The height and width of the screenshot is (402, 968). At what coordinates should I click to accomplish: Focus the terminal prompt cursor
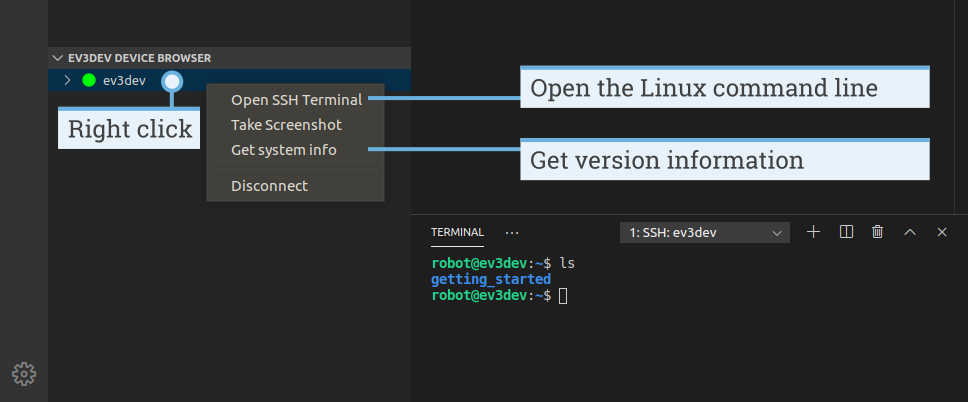click(x=562, y=296)
